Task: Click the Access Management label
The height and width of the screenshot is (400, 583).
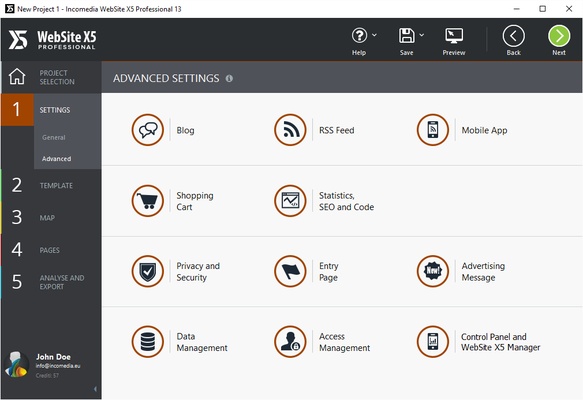Action: point(344,342)
